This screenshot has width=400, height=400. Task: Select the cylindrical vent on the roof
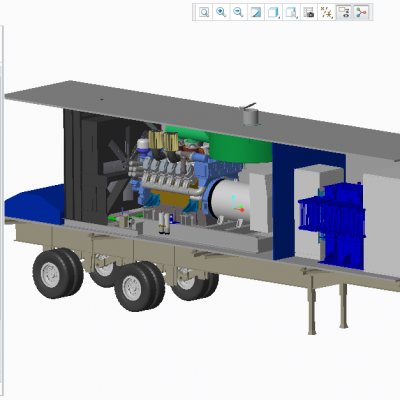pyautogui.click(x=251, y=116)
